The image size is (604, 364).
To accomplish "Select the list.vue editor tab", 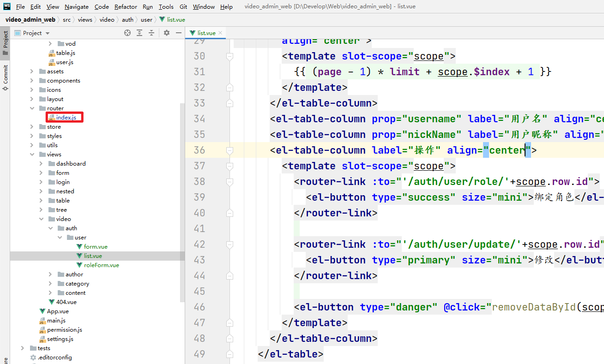I will (x=206, y=33).
